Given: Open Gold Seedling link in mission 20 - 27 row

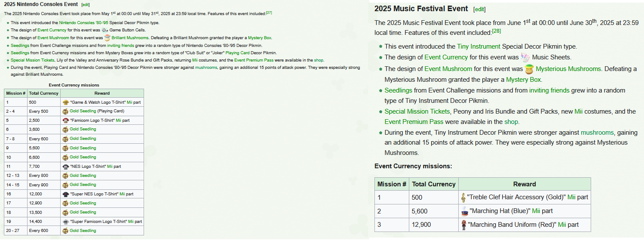Looking at the screenshot, I should point(83,231).
